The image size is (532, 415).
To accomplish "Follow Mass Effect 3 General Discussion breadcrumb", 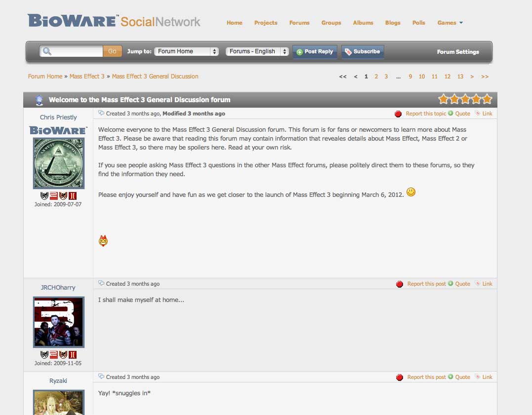I will click(x=155, y=76).
